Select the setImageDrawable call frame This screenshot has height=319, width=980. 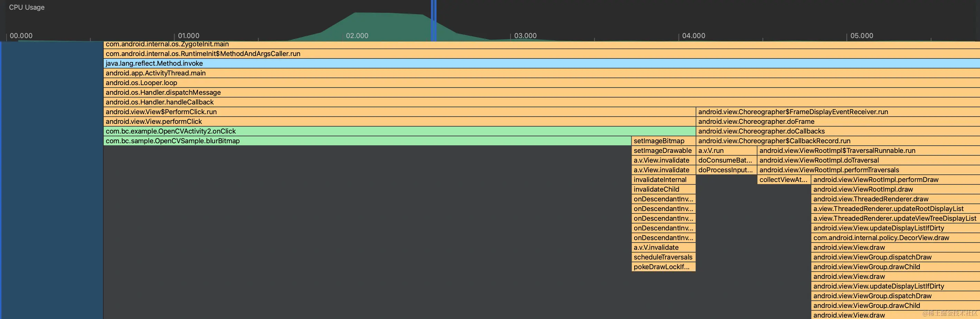point(663,151)
